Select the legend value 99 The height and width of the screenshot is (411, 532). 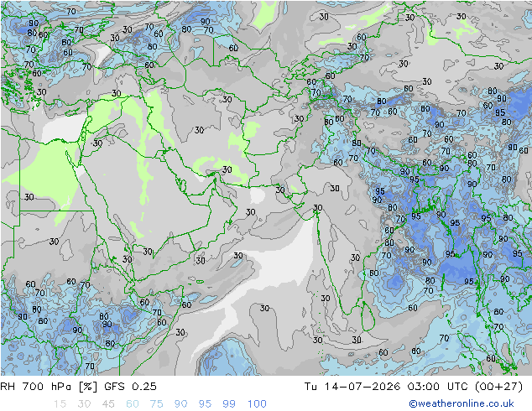pos(229,404)
